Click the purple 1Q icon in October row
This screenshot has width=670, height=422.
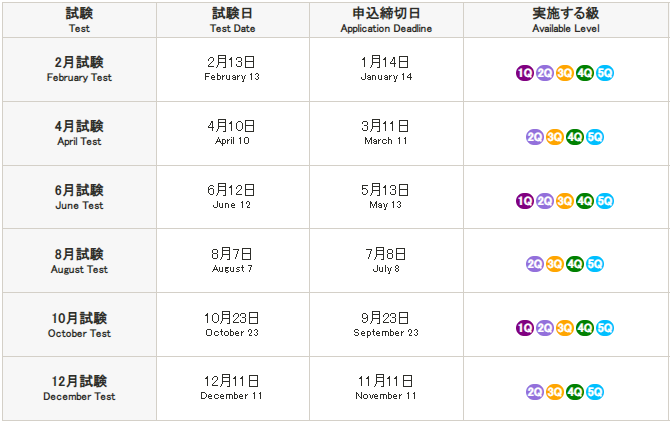[524, 328]
